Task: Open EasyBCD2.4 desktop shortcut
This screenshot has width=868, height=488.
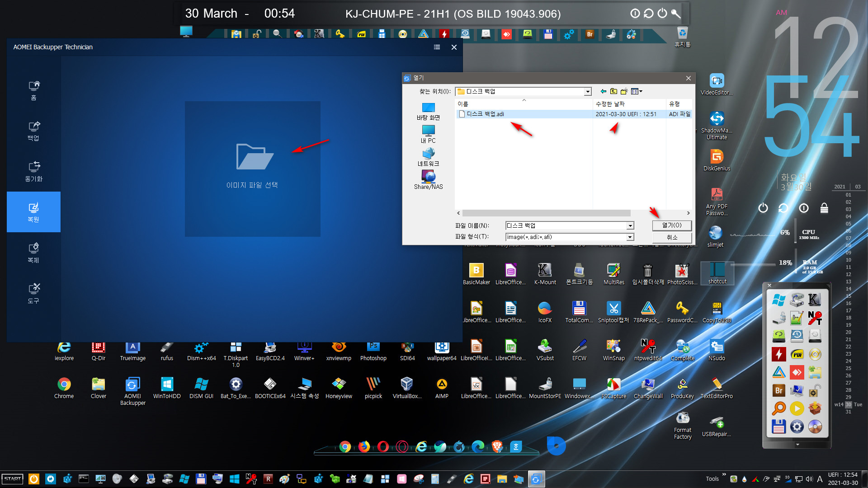Action: [x=270, y=351]
